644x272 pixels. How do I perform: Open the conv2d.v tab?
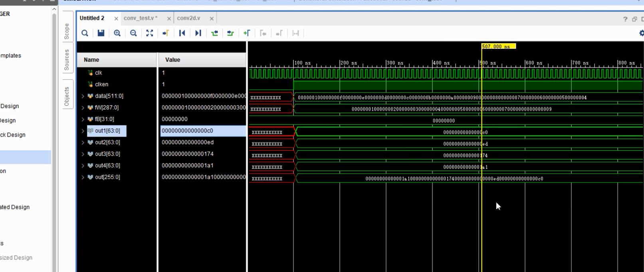pos(188,18)
